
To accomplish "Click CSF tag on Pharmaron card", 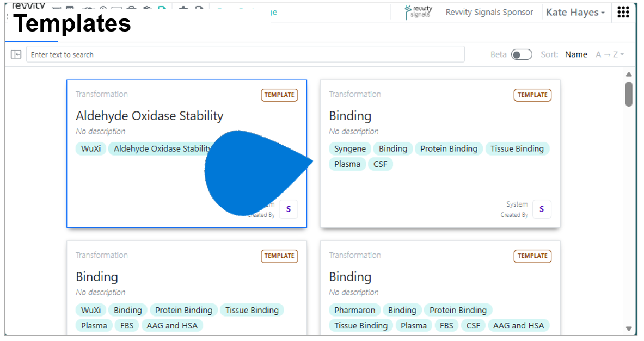I will [x=473, y=326].
